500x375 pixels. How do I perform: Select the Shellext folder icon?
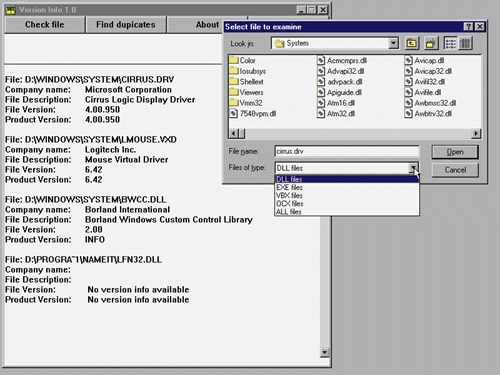click(x=234, y=82)
